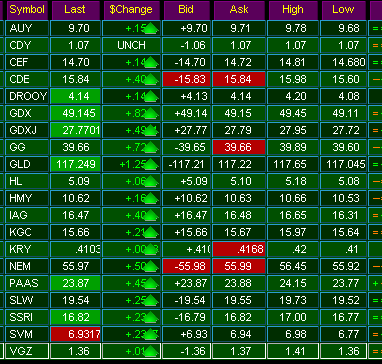382x364 pixels.
Task: Click the green up arrow in NEM row
Action: coord(151,266)
